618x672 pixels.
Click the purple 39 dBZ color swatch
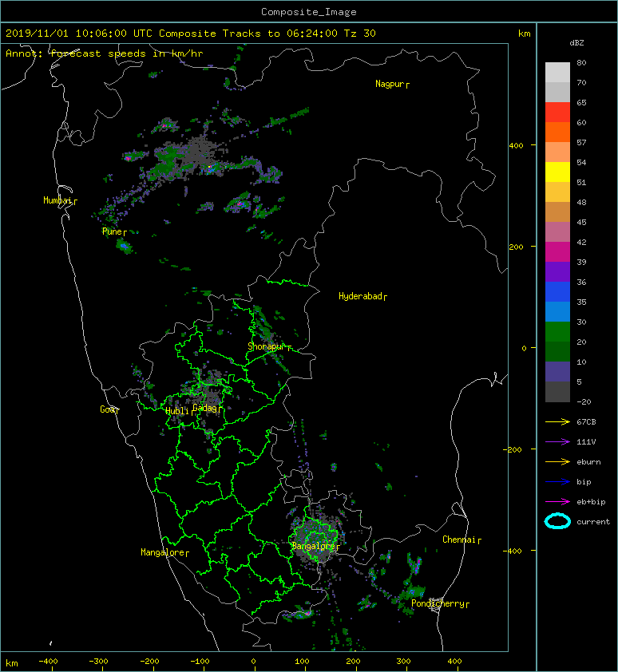tap(557, 271)
